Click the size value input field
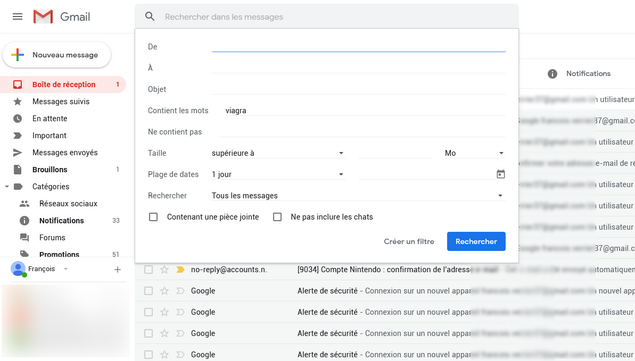This screenshot has width=635, height=361. click(x=395, y=153)
